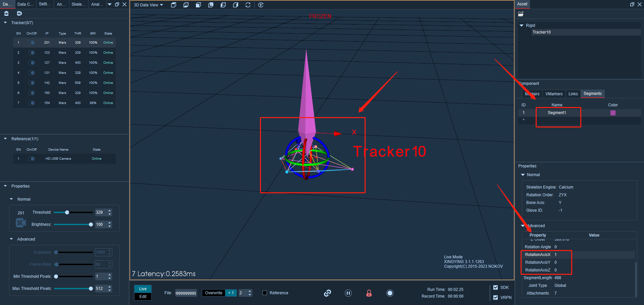The height and width of the screenshot is (305, 644).
Task: Float the left device panel with restore icon
Action: [117, 4]
